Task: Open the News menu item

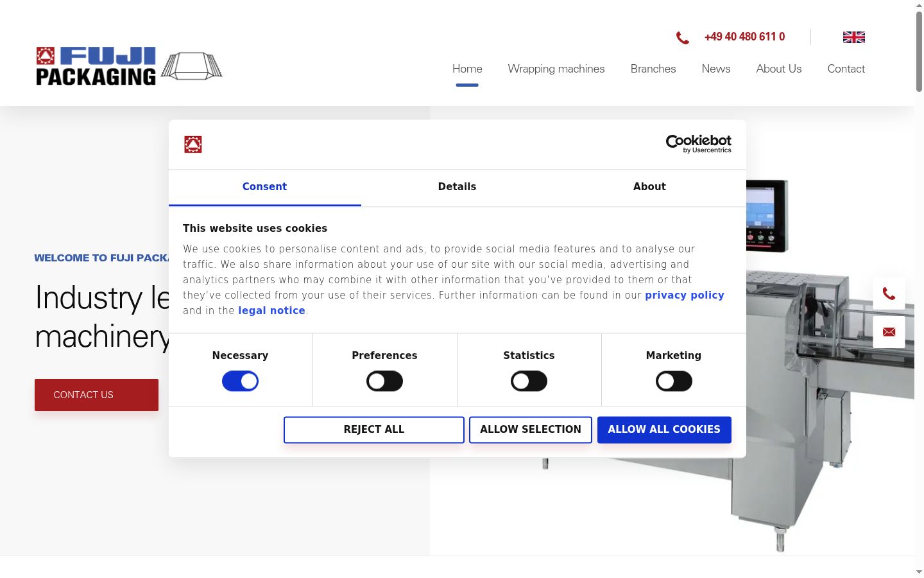Action: pos(716,69)
